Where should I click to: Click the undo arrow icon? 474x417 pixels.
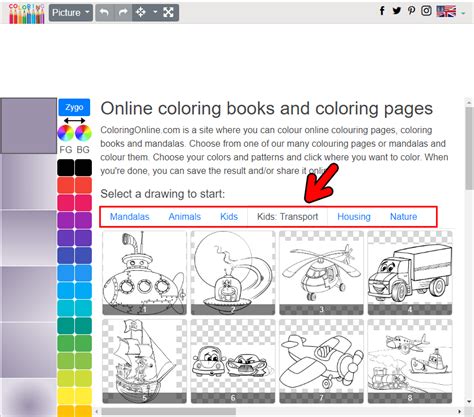[104, 13]
